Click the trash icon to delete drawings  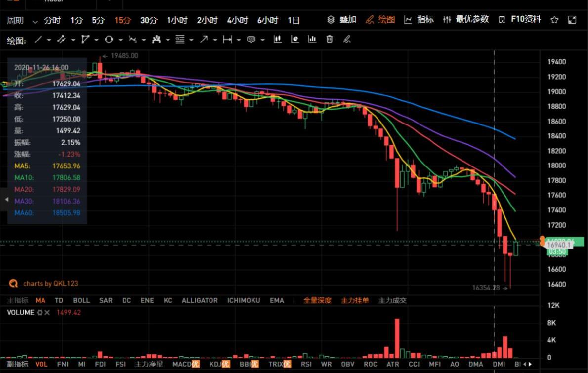[x=330, y=40]
